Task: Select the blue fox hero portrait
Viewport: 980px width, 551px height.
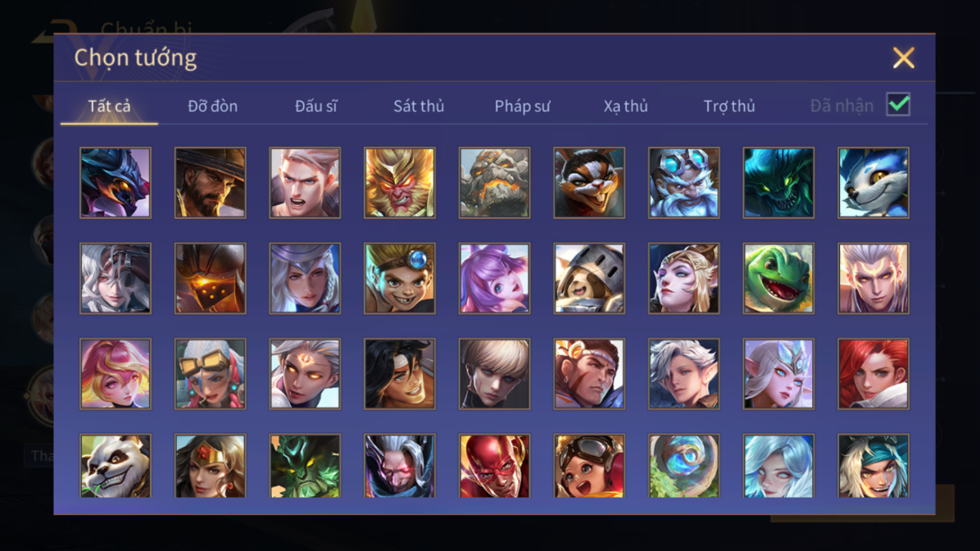Action: 873,183
